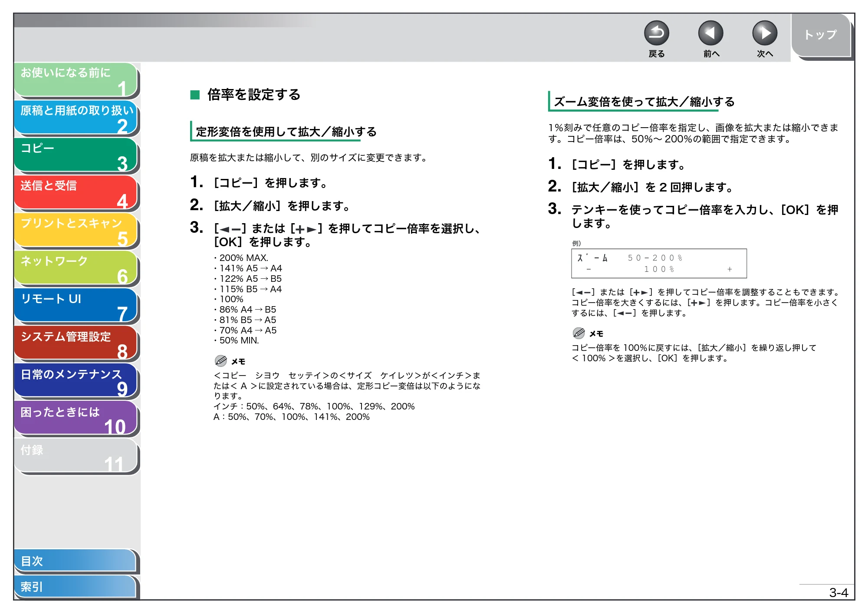Click the '50% MIN.' entry
The height and width of the screenshot is (614, 868).
pos(239,340)
